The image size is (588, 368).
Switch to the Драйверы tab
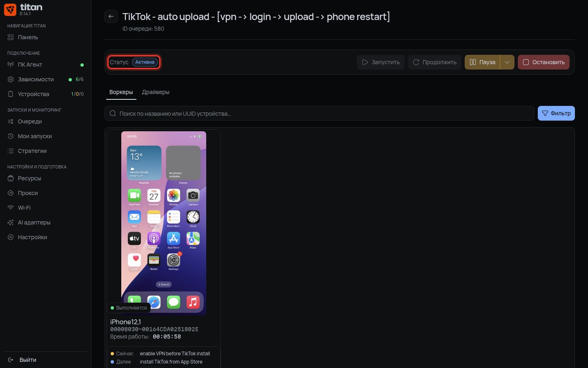click(x=156, y=92)
